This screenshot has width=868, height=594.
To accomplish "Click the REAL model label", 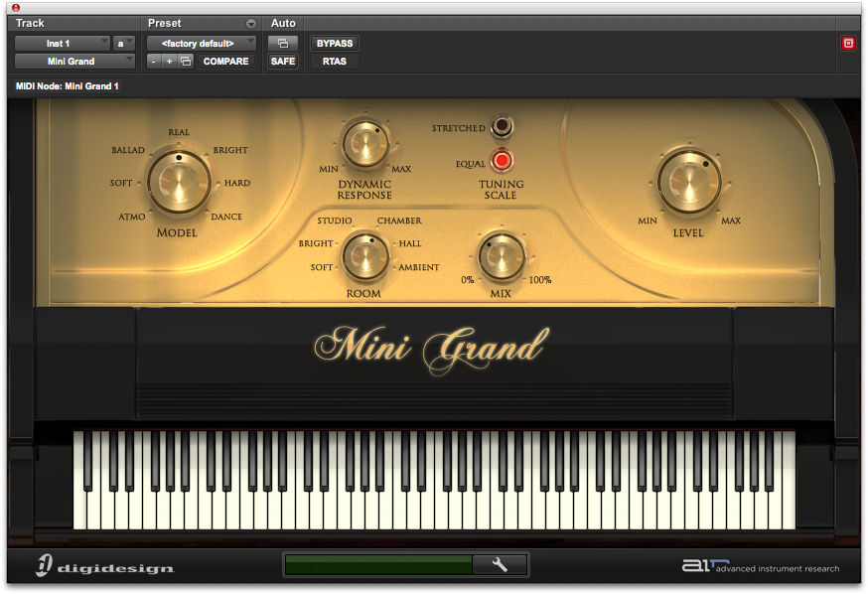I will (179, 132).
